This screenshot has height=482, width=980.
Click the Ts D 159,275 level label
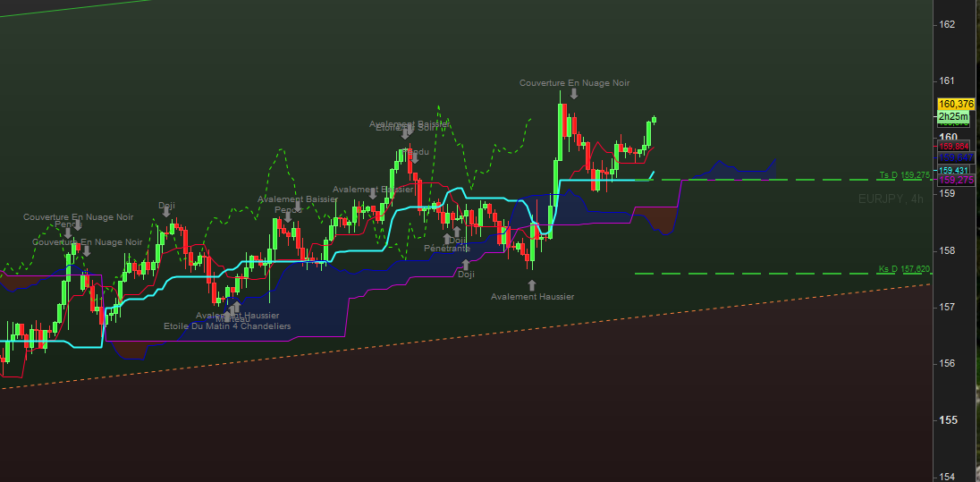(904, 175)
